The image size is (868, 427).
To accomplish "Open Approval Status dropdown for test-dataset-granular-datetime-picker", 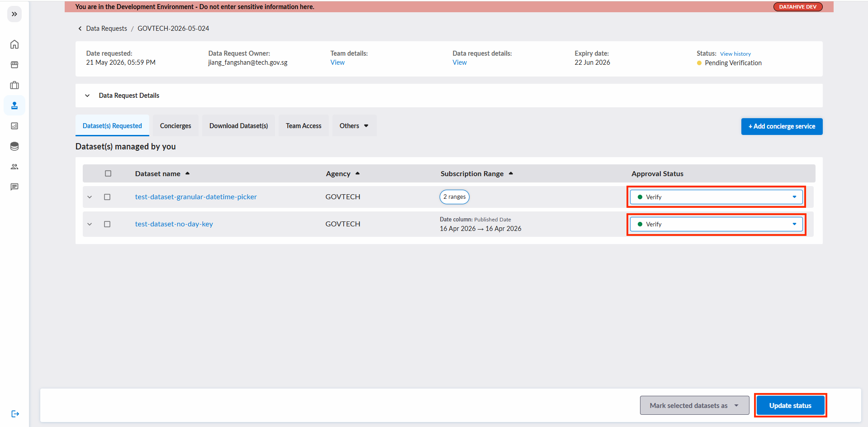I will pyautogui.click(x=716, y=197).
